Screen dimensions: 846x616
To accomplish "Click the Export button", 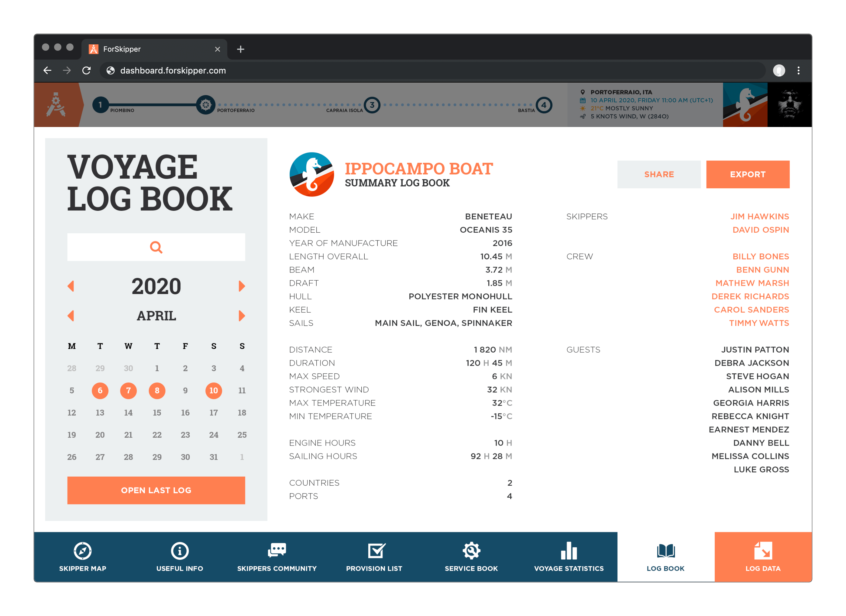I will 748,175.
